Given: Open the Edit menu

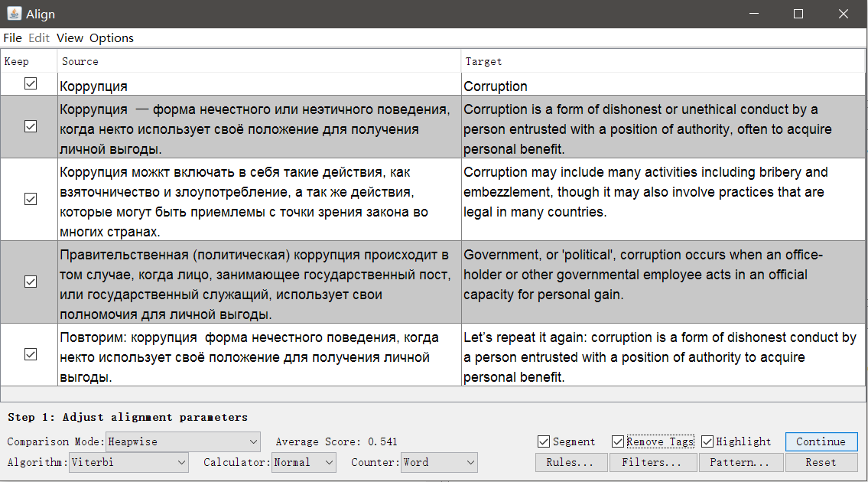Looking at the screenshot, I should coord(39,37).
